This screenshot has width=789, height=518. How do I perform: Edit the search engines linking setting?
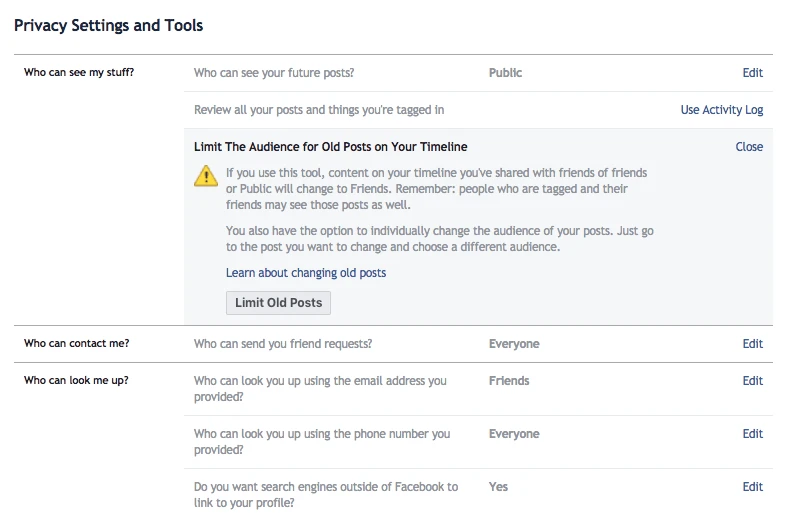click(752, 487)
